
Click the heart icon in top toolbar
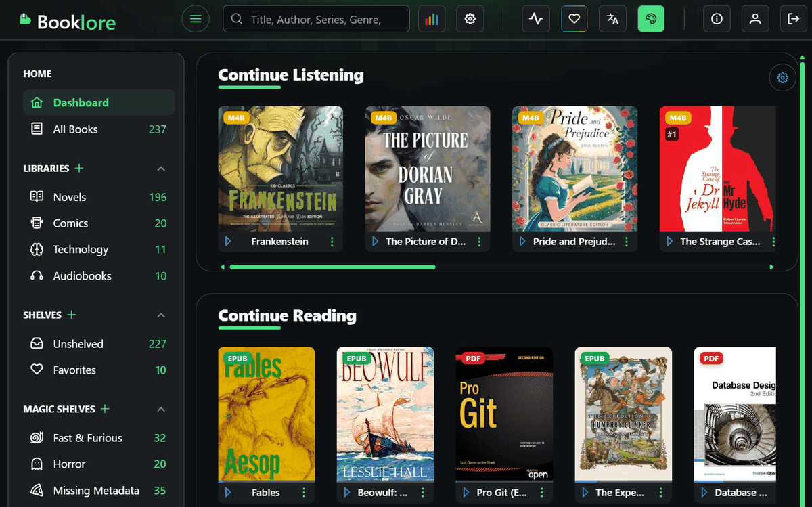pos(574,19)
